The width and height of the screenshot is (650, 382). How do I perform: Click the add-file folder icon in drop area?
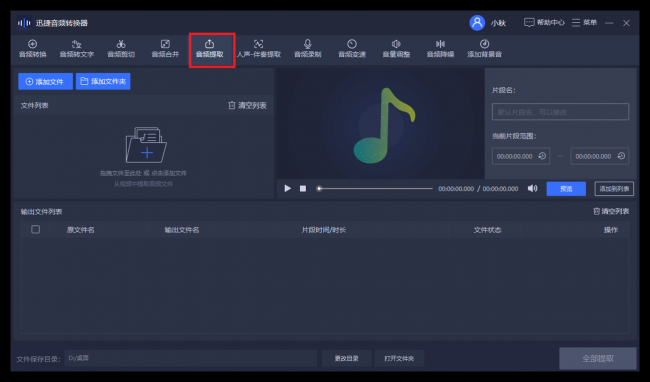pyautogui.click(x=146, y=145)
